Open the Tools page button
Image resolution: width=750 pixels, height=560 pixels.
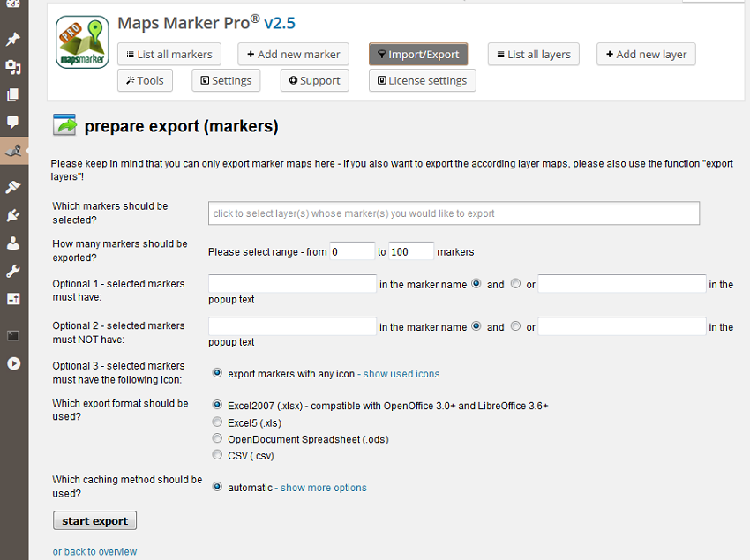tap(145, 80)
